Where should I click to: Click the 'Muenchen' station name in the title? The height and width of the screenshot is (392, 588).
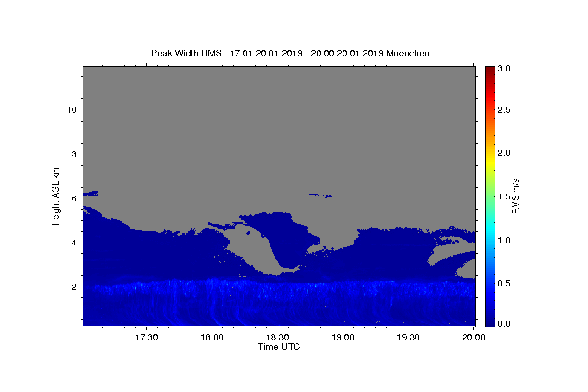coord(408,53)
